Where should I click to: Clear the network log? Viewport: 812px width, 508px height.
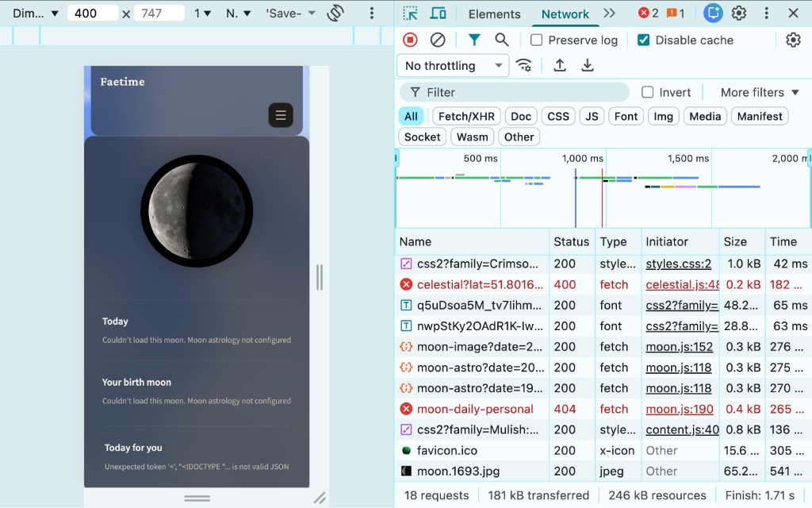click(x=438, y=40)
